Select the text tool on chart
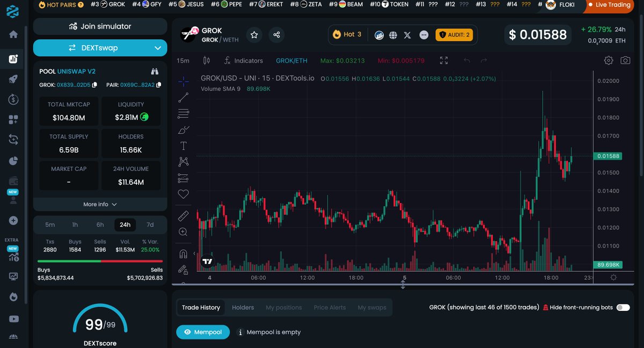Image resolution: width=644 pixels, height=348 pixels. [183, 146]
